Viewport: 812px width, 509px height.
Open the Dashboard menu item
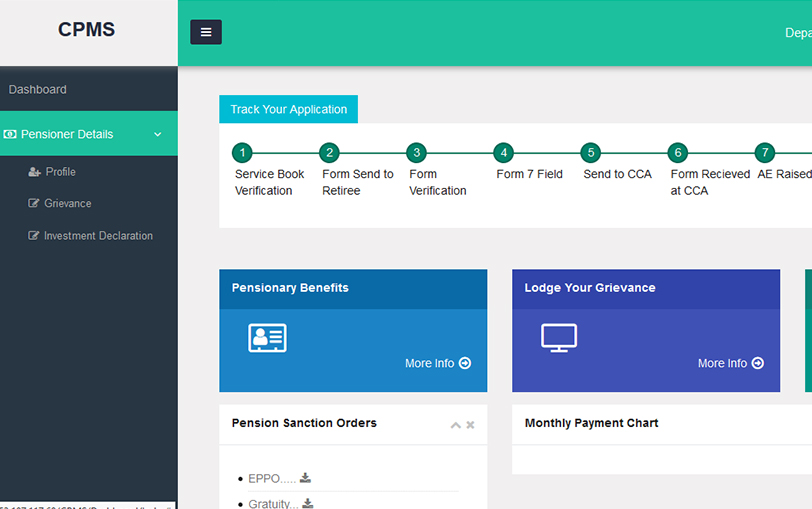[37, 90]
